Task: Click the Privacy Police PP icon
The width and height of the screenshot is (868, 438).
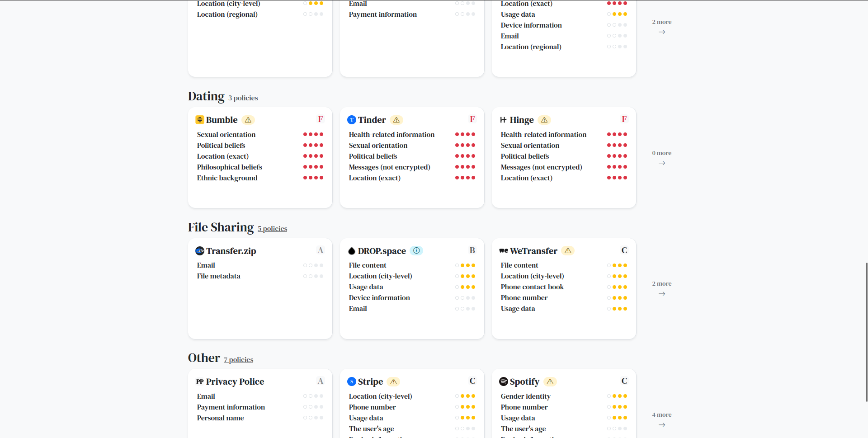Action: point(199,381)
